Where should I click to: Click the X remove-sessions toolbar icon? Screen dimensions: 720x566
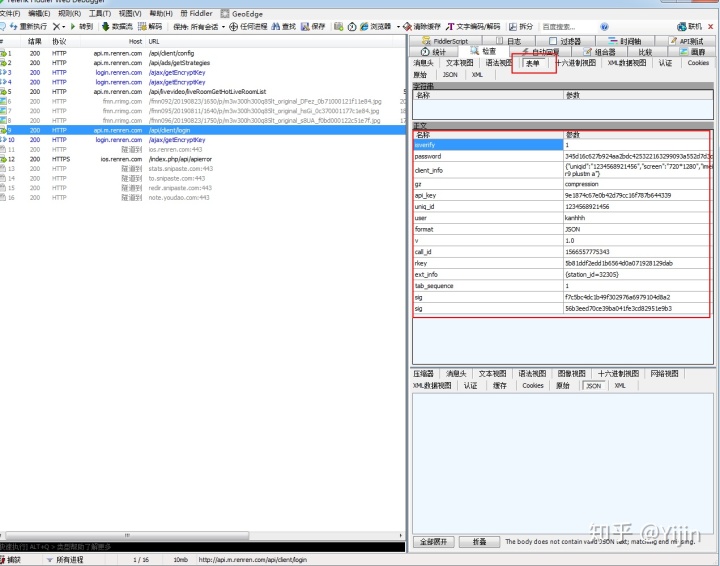tap(56, 27)
